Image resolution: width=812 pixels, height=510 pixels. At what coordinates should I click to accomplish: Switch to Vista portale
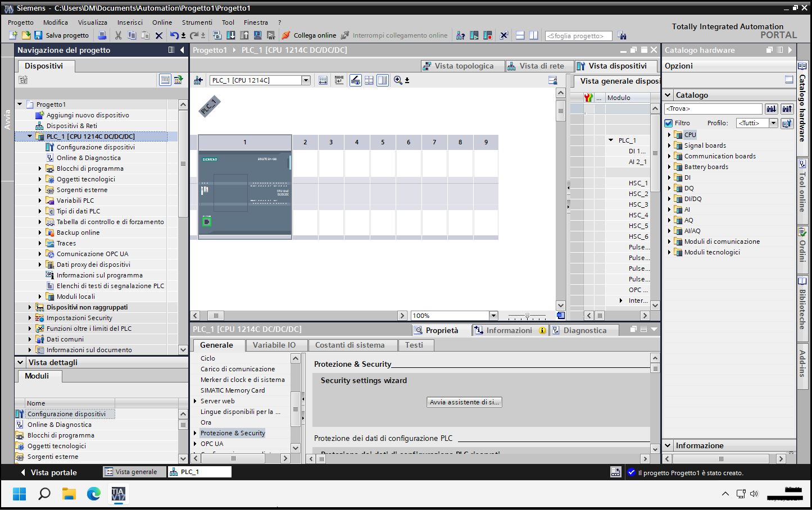pos(48,472)
